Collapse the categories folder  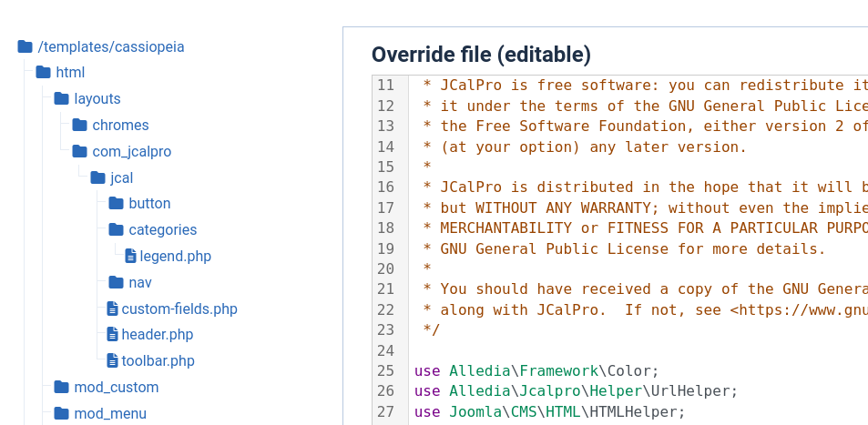(162, 230)
